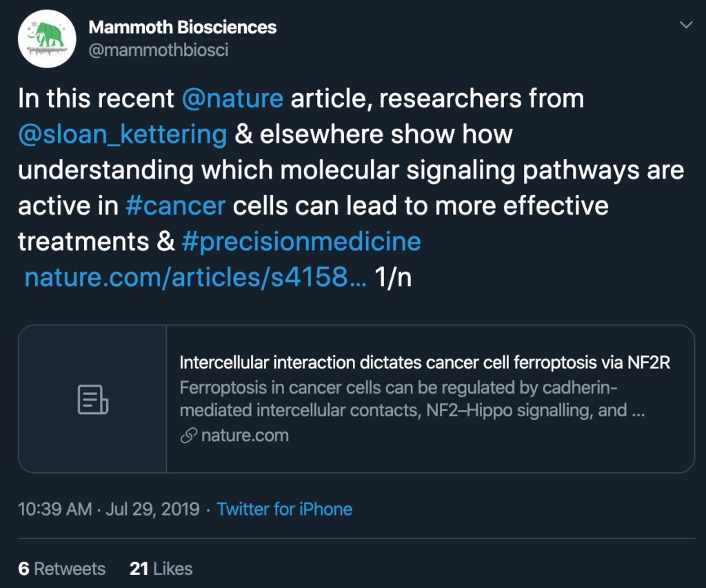Viewport: 706px width, 588px height.
Task: Click the article document icon in card
Action: coord(93,399)
